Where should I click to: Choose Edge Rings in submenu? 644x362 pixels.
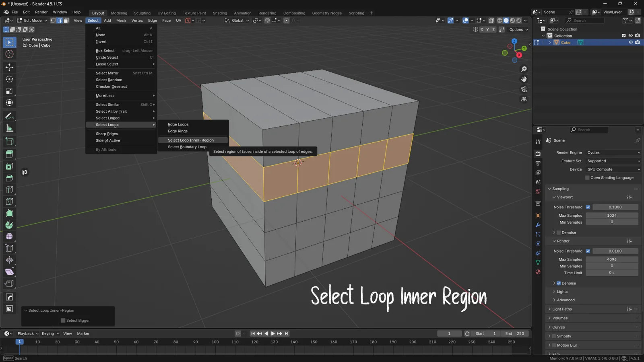[193, 131]
